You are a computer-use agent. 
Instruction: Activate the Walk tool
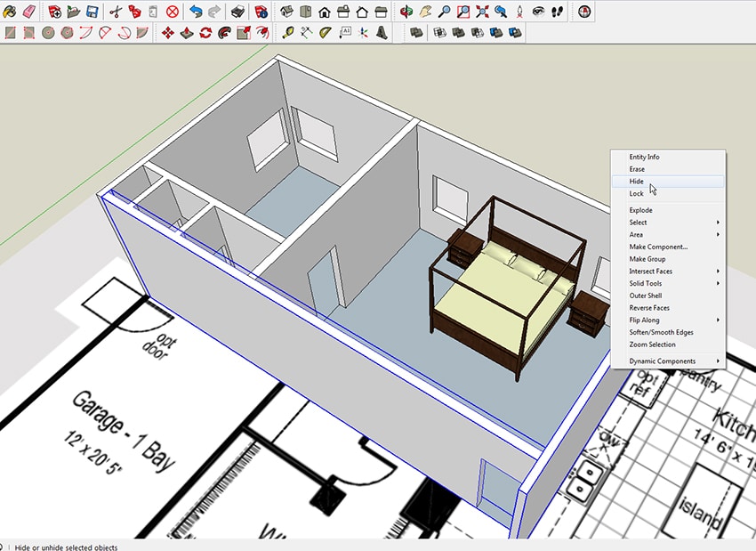click(558, 11)
